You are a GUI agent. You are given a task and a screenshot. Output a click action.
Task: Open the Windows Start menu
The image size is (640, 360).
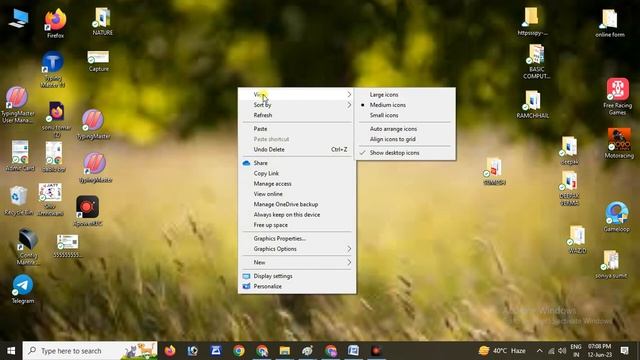click(11, 351)
